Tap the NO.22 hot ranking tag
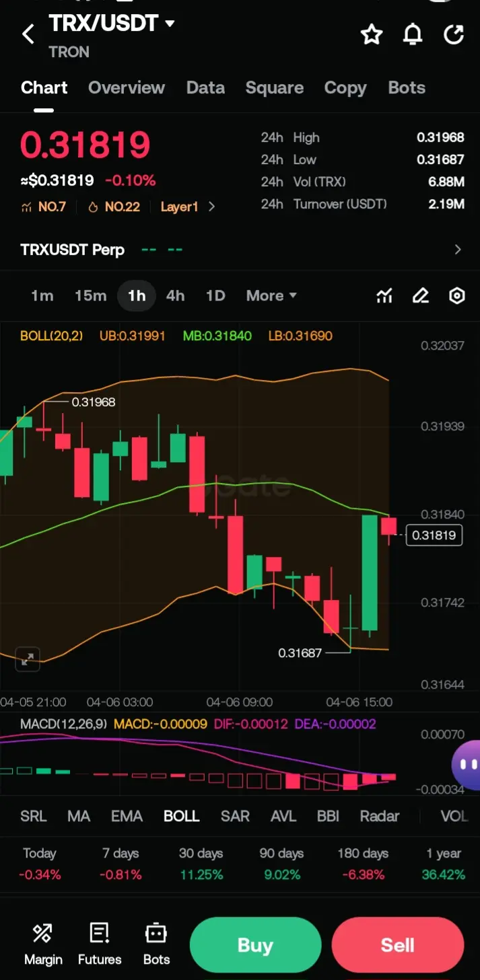Viewport: 480px width, 980px height. 114,207
